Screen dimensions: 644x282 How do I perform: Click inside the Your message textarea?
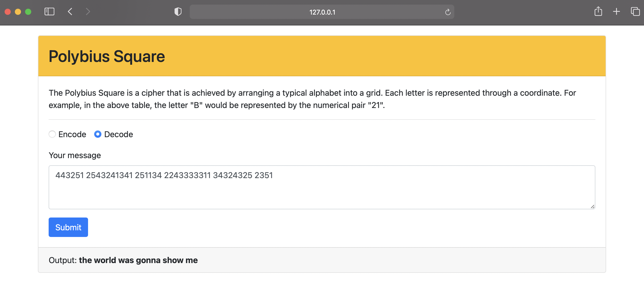[322, 187]
